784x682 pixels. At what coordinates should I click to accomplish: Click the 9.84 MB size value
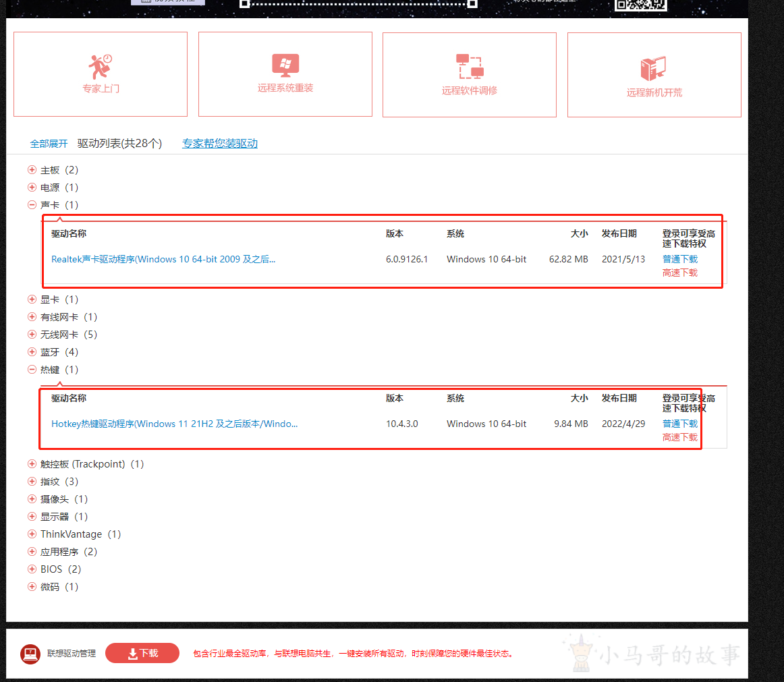click(x=571, y=424)
